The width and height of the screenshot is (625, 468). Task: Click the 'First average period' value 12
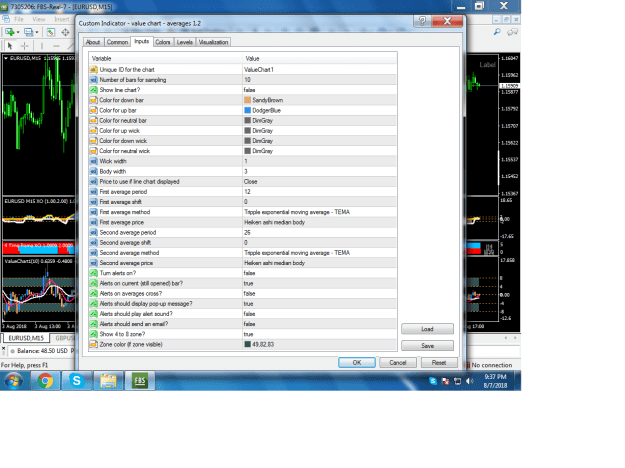319,192
